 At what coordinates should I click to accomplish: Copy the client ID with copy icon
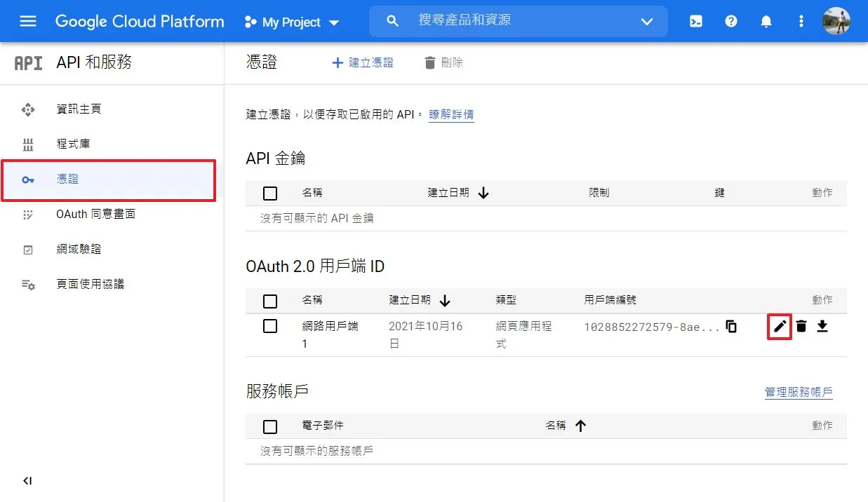[x=731, y=326]
